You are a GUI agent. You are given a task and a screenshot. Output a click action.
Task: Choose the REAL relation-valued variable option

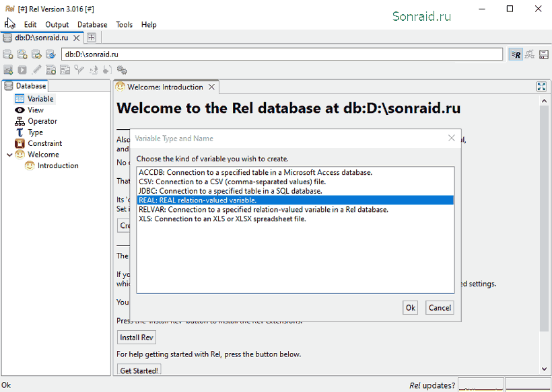tap(296, 200)
